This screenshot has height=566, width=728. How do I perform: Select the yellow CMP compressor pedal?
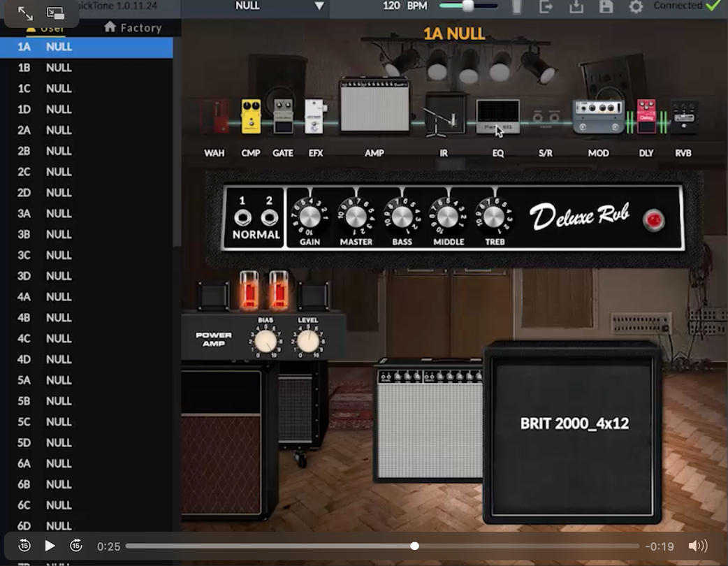(x=252, y=116)
